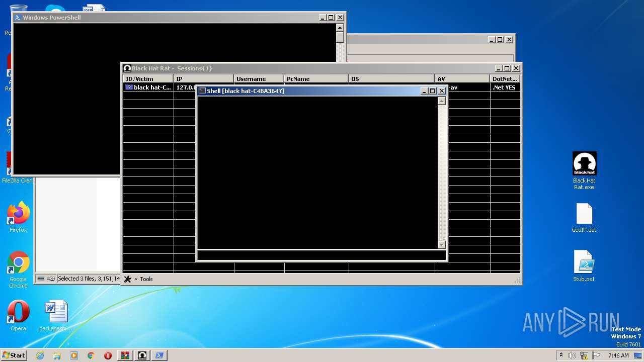Screen dimensions: 644x362
Task: Click the 7:46 AM taskbar clock
Action: tap(618, 355)
